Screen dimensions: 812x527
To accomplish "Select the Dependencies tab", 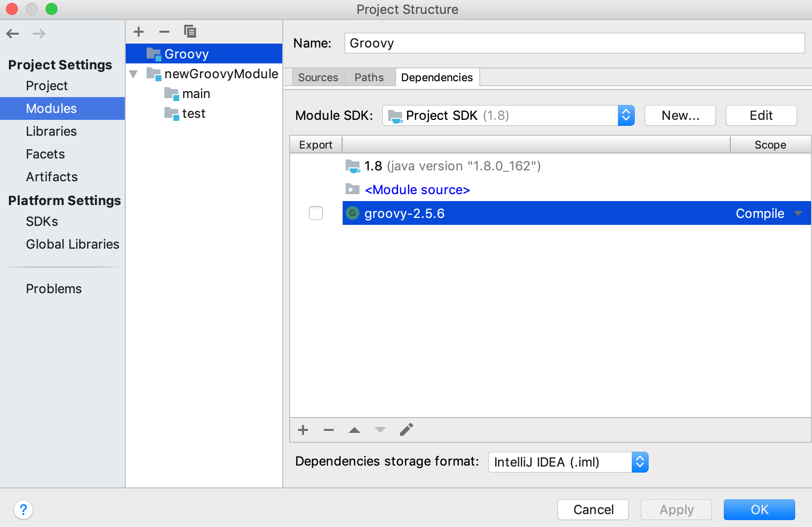I will click(437, 77).
